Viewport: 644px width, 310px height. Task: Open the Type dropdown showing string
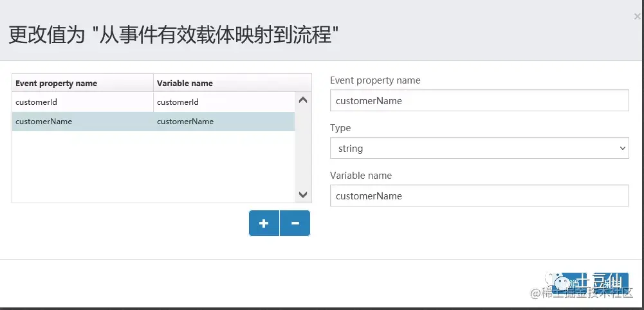(x=479, y=148)
